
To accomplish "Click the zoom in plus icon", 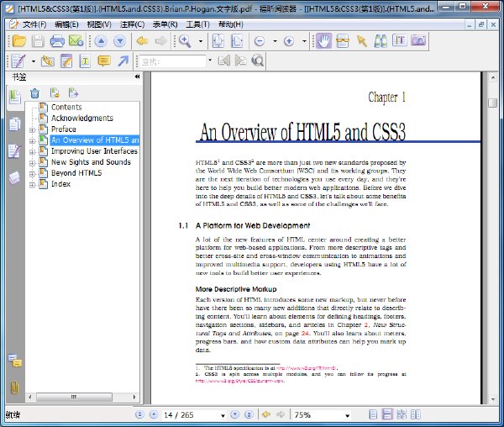I will (289, 41).
